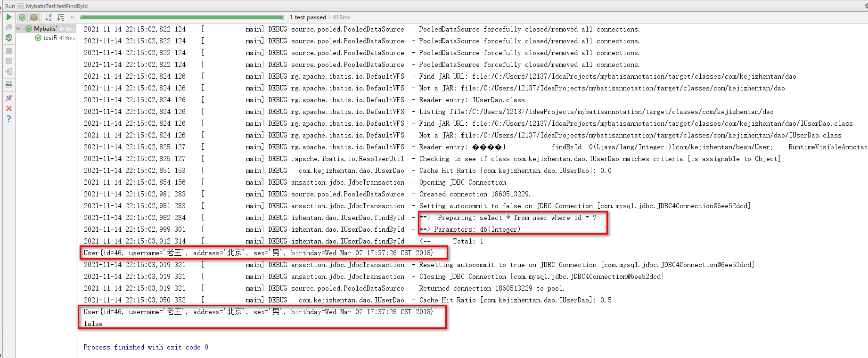
Task: Rerun the MybatisTest test
Action: click(x=9, y=17)
